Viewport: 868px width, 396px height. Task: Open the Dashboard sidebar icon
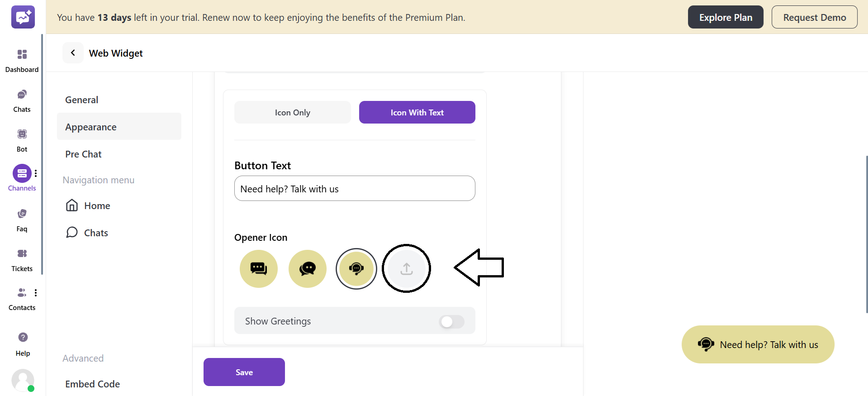pos(22,55)
